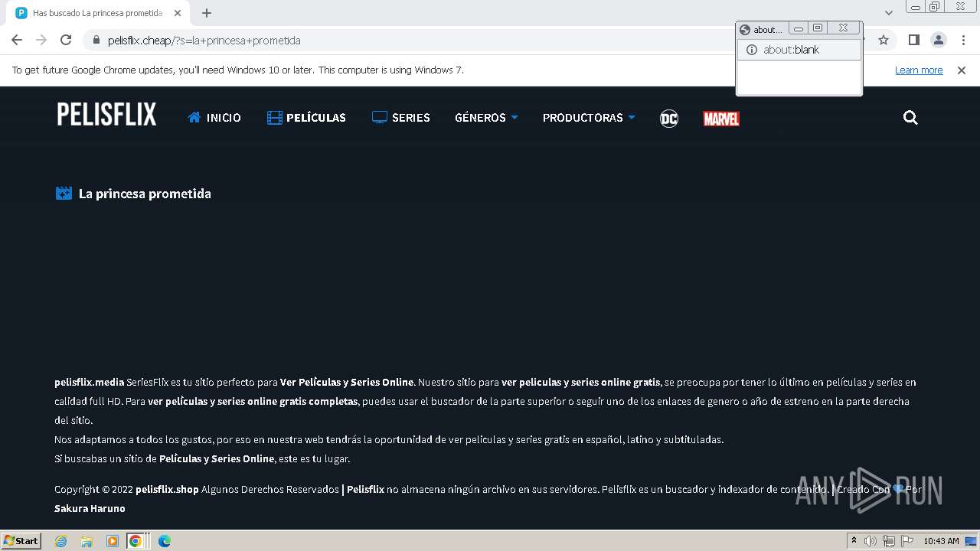This screenshot has height=551, width=980.
Task: Go to INICIO home link
Action: point(214,117)
